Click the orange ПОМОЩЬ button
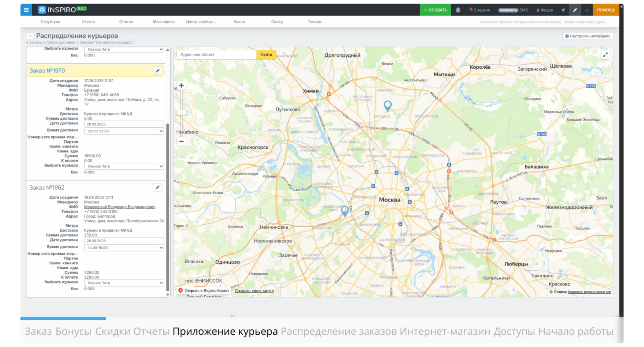 pos(606,10)
